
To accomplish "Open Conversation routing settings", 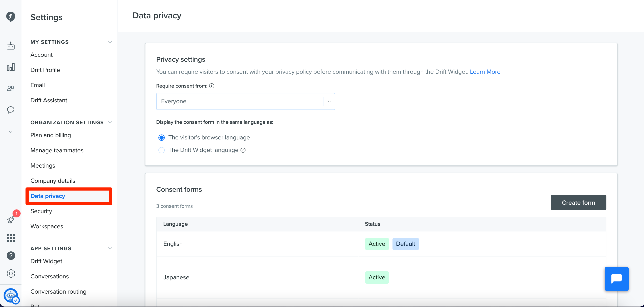I will pos(58,292).
